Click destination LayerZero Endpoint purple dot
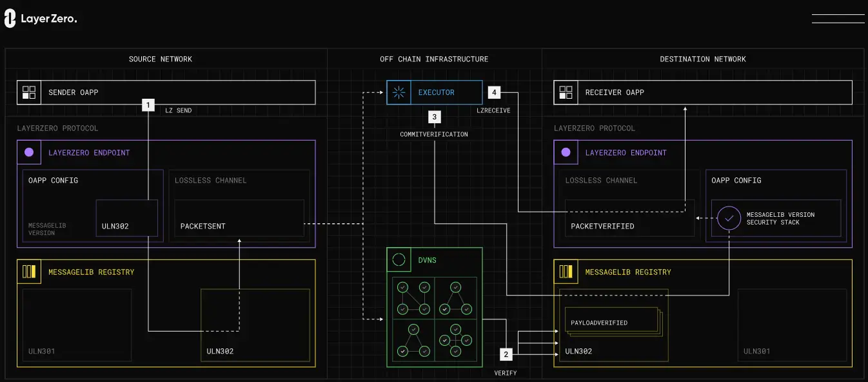Image resolution: width=868 pixels, height=382 pixels. point(566,153)
